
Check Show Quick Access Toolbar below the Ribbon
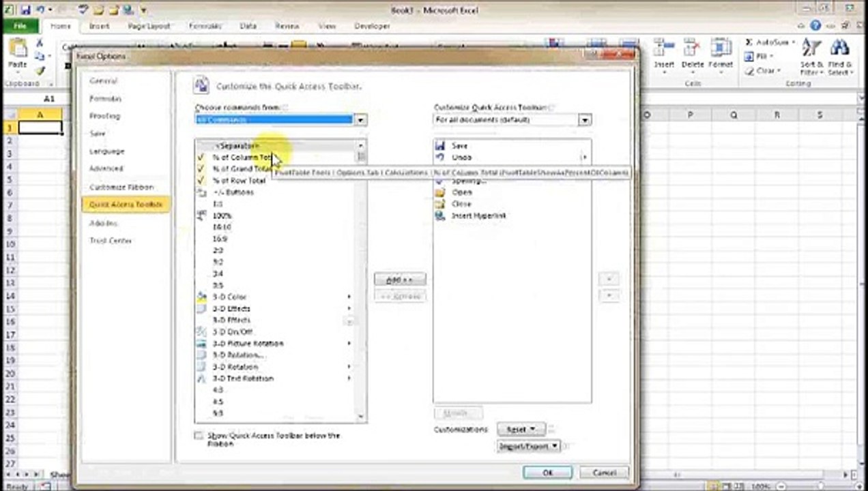point(199,435)
